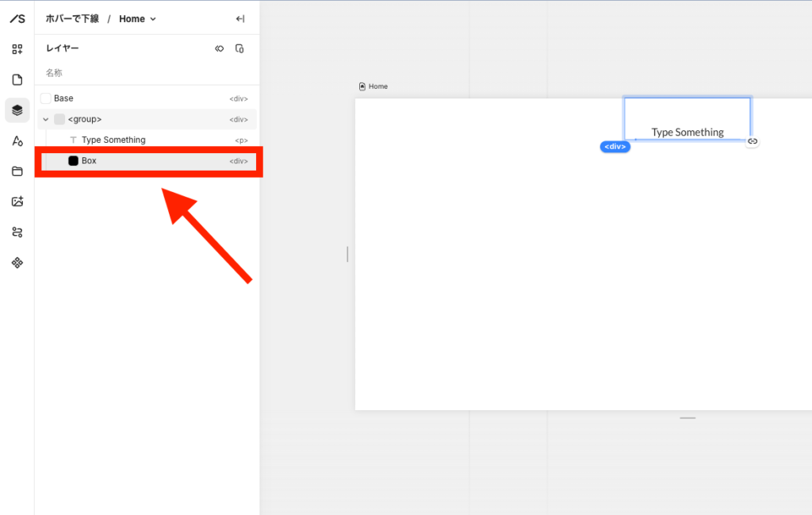Open the folder icon in sidebar

17,171
